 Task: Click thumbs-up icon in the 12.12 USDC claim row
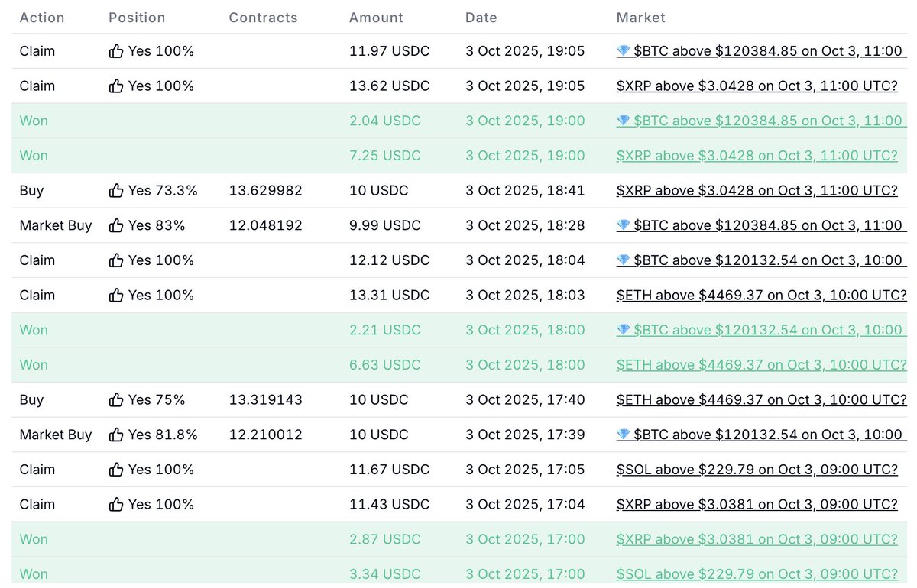point(116,260)
